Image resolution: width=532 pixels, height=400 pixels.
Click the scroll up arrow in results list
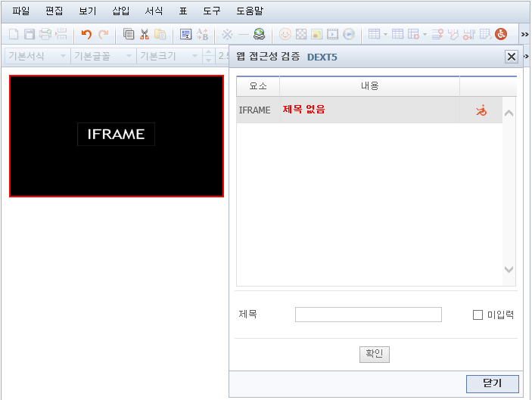(x=509, y=113)
